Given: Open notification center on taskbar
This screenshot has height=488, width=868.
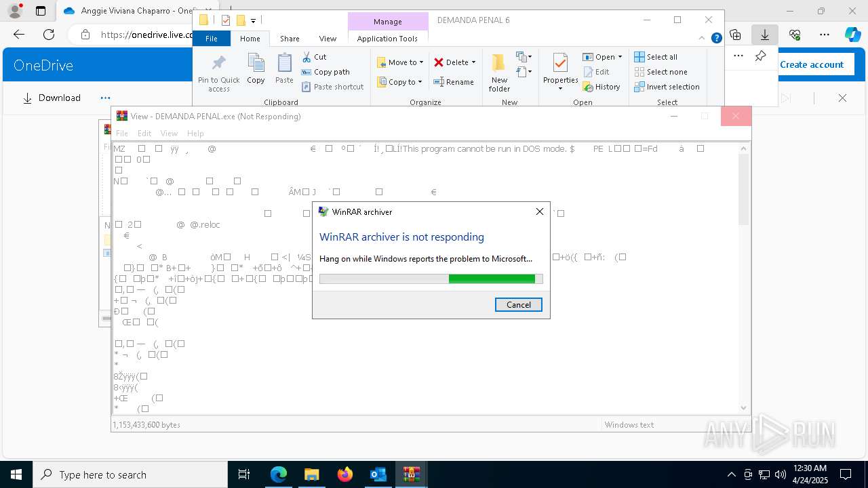Looking at the screenshot, I should click(x=846, y=474).
